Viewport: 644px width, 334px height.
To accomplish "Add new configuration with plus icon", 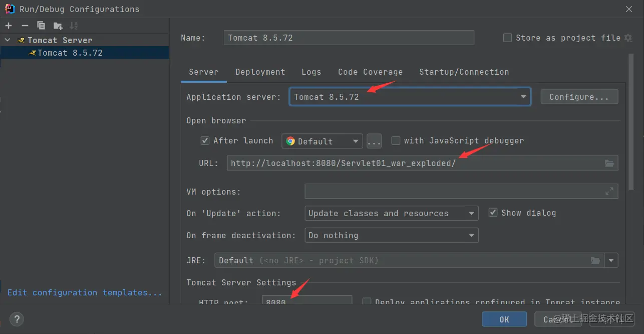I will 9,26.
